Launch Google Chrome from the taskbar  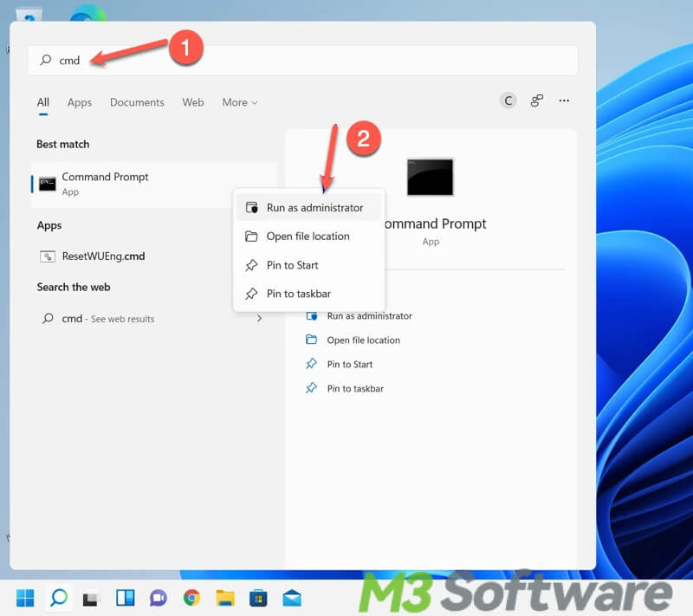[191, 598]
